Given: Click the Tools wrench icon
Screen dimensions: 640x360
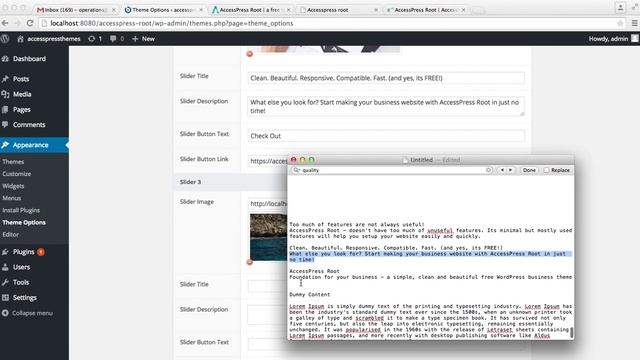Looking at the screenshot, I should click(5, 282).
